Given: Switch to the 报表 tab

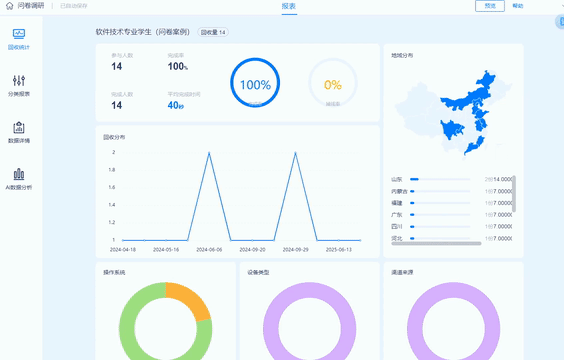Looking at the screenshot, I should point(289,6).
